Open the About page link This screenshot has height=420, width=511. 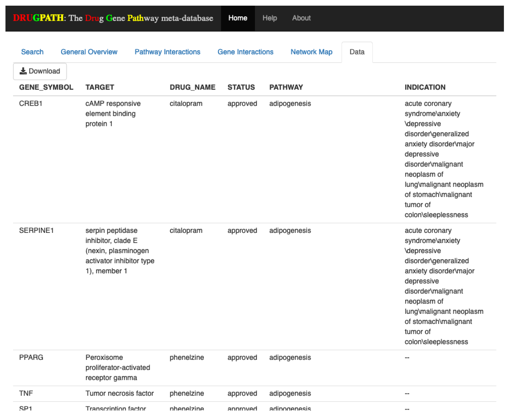pyautogui.click(x=301, y=18)
